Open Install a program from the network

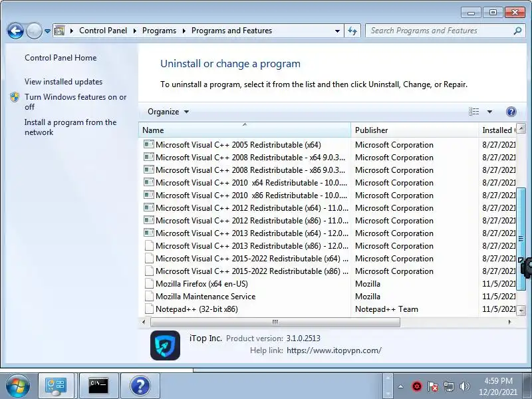coord(70,127)
